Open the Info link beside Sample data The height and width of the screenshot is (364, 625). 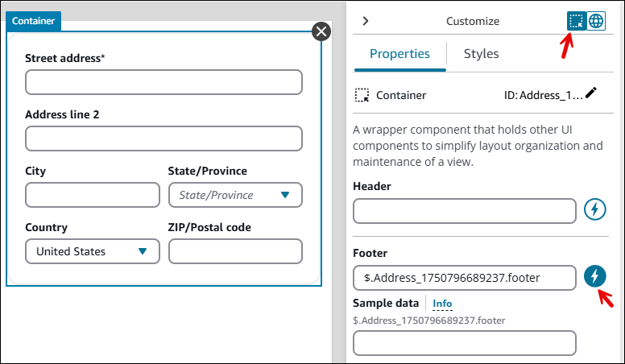pyautogui.click(x=442, y=304)
